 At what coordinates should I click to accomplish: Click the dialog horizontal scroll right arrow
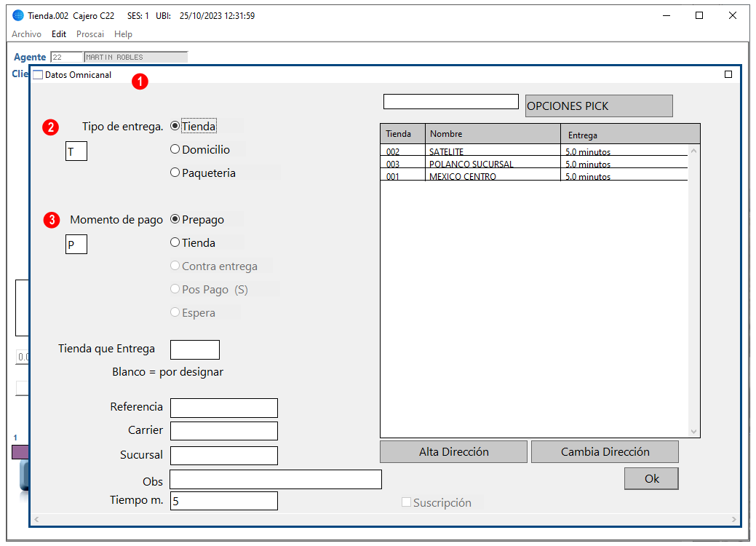click(734, 520)
